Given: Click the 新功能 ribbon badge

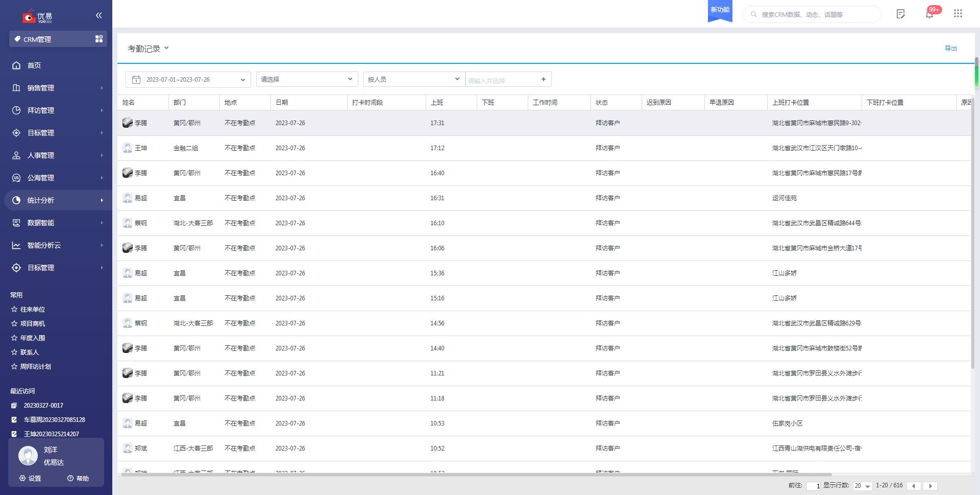Looking at the screenshot, I should tap(720, 11).
